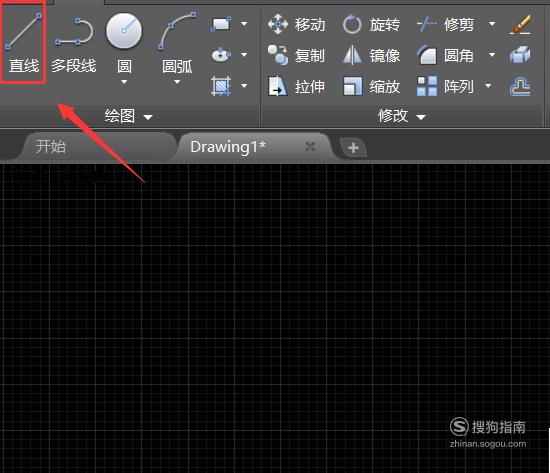Screen dimensions: 550x473
Task: Click the Ellipse draw icon
Action: click(x=221, y=55)
